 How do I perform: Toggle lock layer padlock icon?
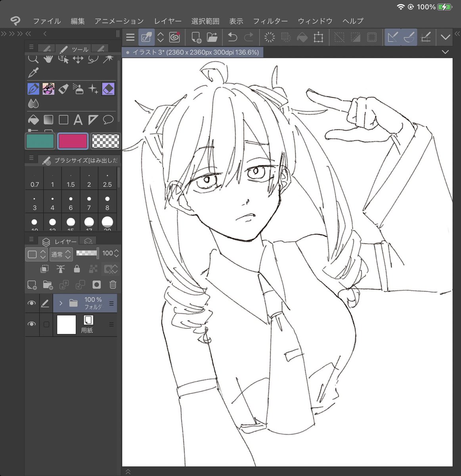(x=77, y=269)
